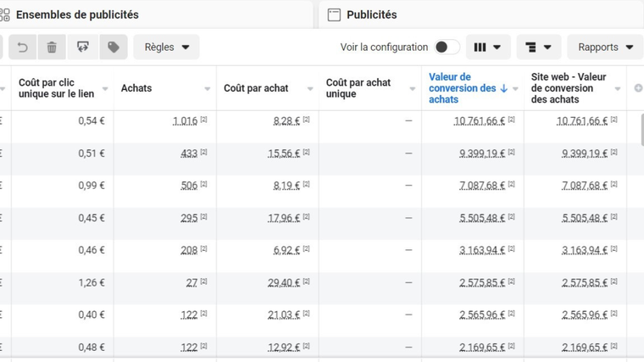This screenshot has width=644, height=362.
Task: Click the 10.761,66 € conversion value link
Action: 479,121
